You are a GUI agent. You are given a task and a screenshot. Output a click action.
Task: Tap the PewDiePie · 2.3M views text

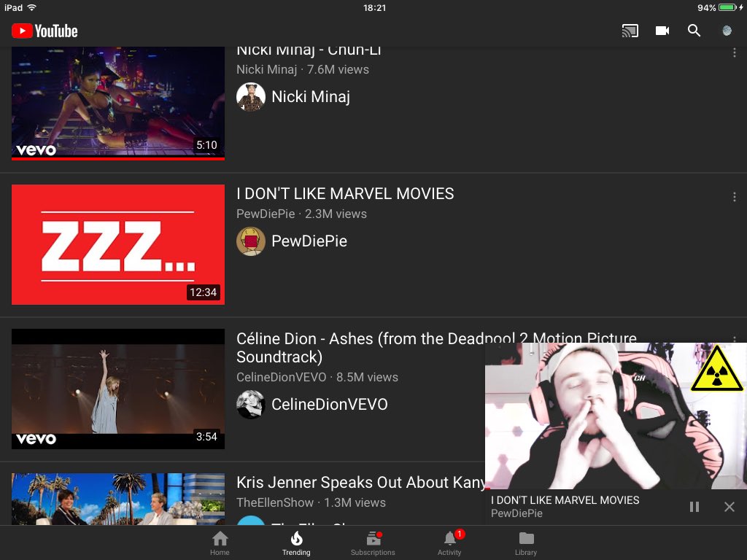point(301,214)
